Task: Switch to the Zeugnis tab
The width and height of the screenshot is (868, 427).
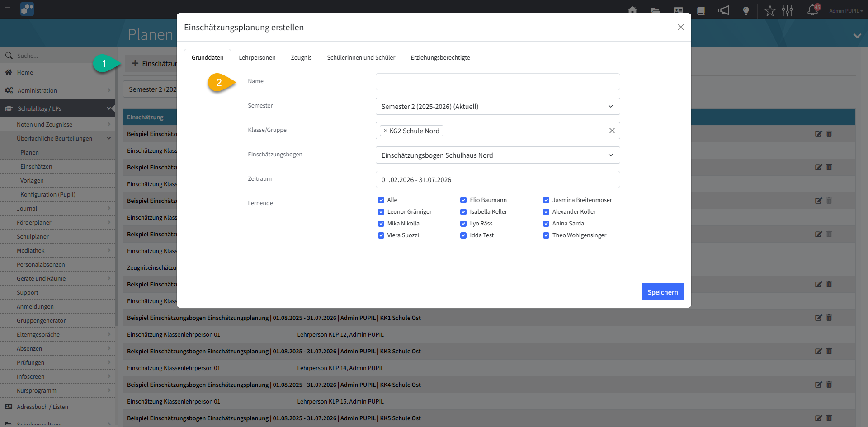Action: [302, 57]
